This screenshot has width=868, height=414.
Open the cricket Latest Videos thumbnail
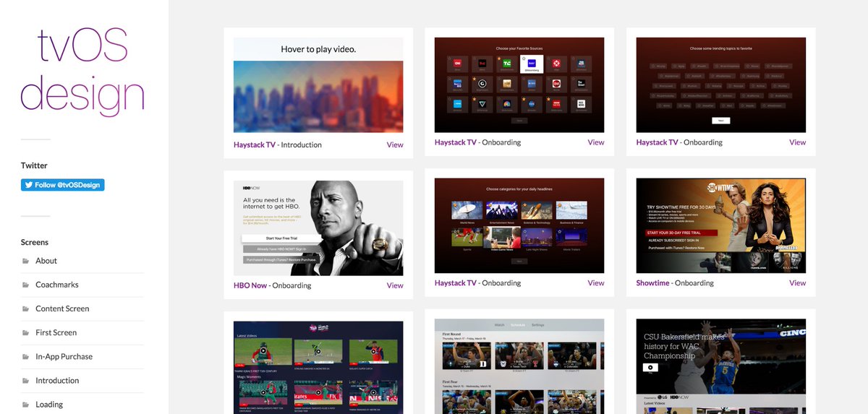point(318,368)
